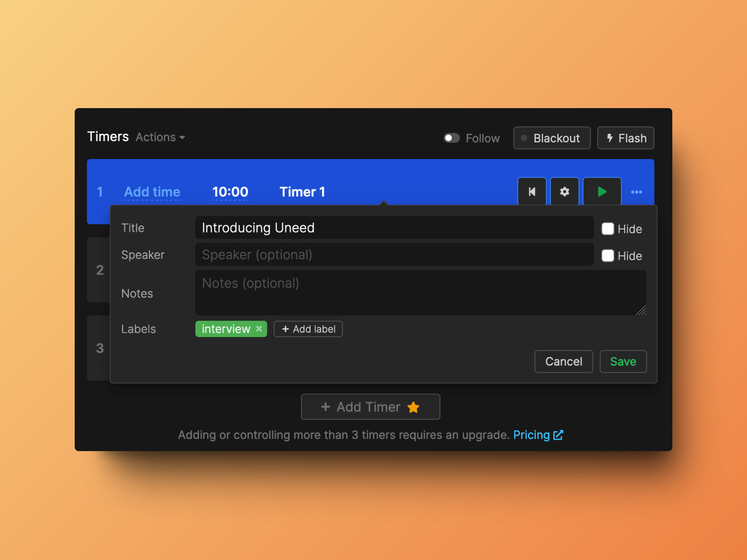Toggle the Follow switch on
747x560 pixels.
coord(451,138)
